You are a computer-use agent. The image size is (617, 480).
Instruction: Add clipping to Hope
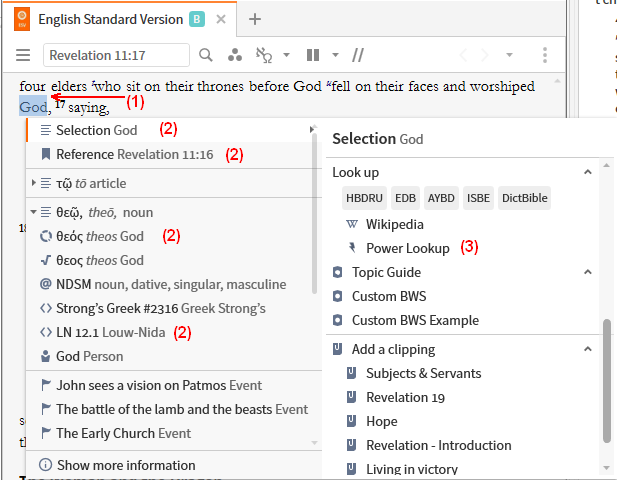(382, 421)
